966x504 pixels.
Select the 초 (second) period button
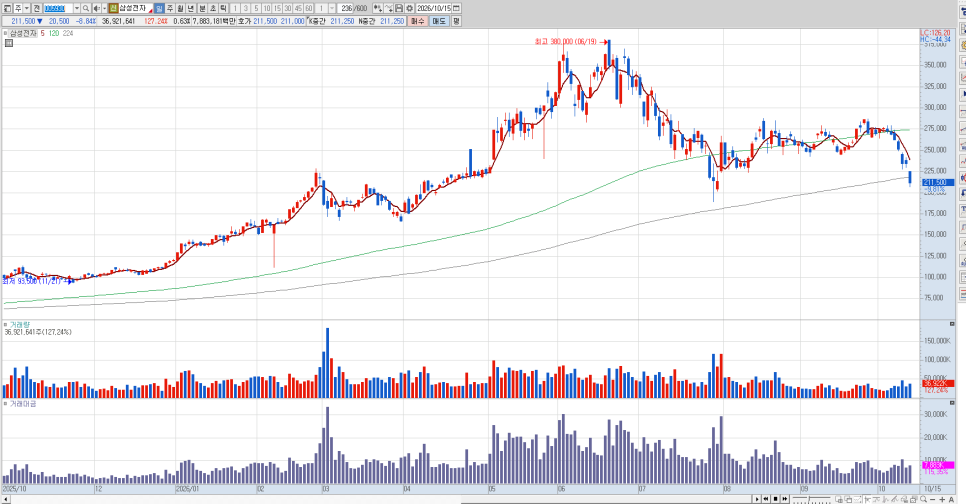coord(213,8)
